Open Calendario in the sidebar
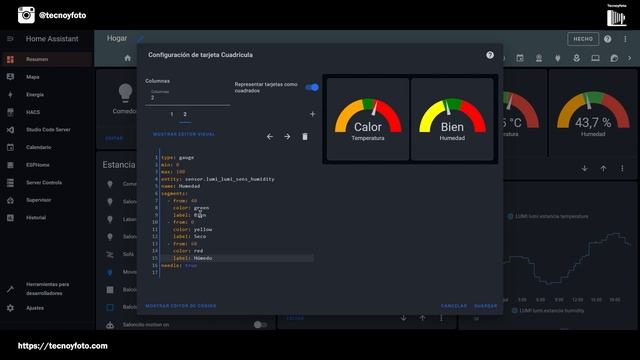Screen dimensions: 640x360 [47, 147]
